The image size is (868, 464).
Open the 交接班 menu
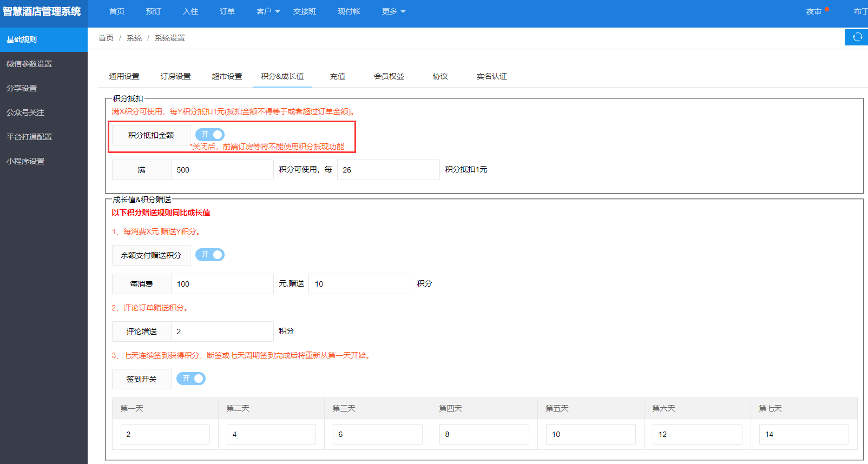click(x=305, y=11)
